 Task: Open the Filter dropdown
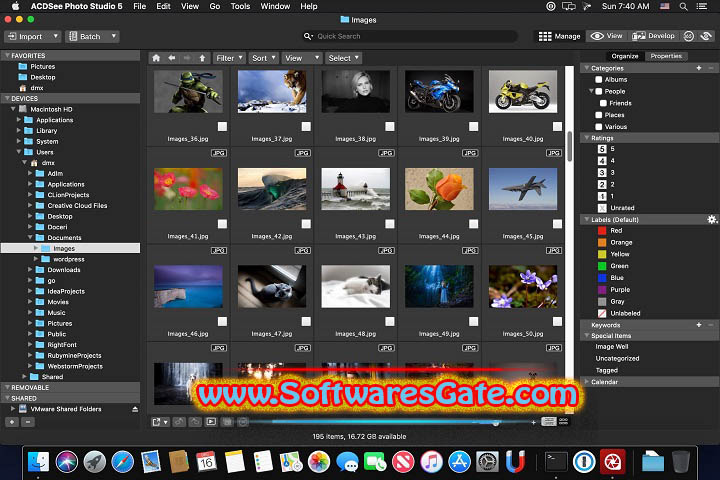(229, 58)
